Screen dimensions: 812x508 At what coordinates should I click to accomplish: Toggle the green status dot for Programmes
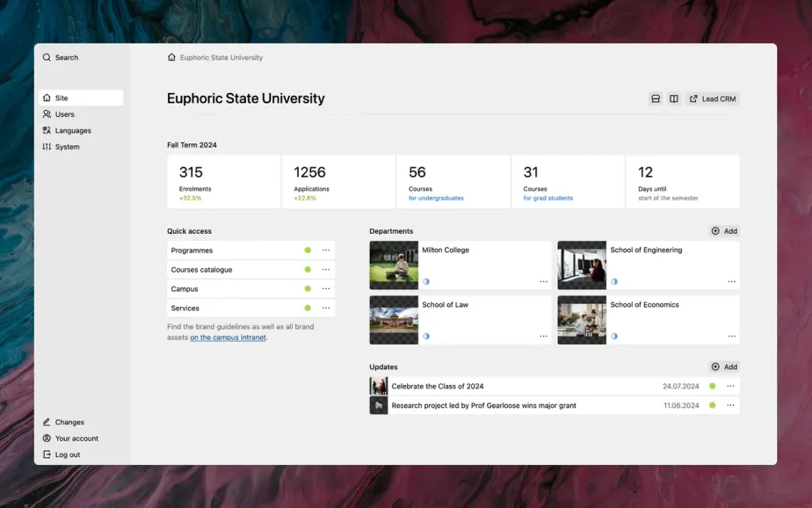point(308,250)
